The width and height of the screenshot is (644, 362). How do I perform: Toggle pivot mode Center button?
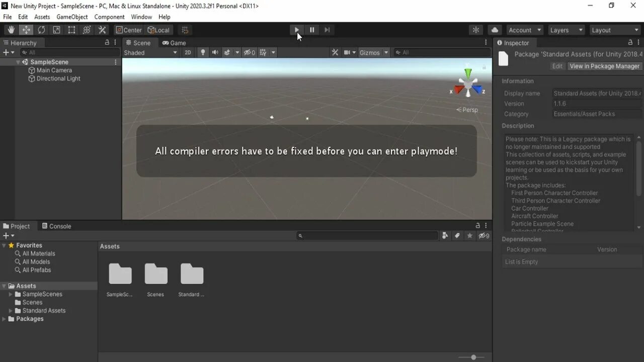pyautogui.click(x=129, y=30)
